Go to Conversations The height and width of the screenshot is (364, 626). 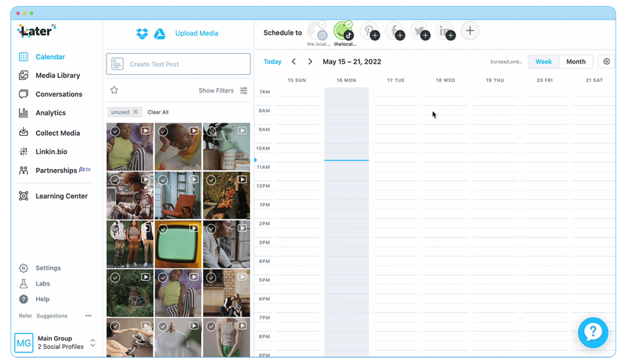[x=51, y=94]
